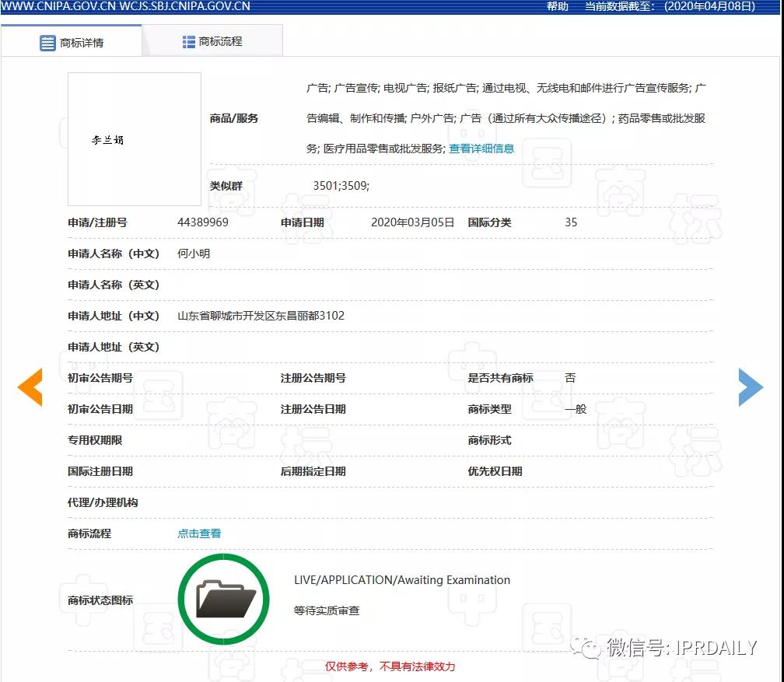Viewport: 784px width, 682px height.
Task: Click the 专用权期限 label
Action: click(95, 440)
